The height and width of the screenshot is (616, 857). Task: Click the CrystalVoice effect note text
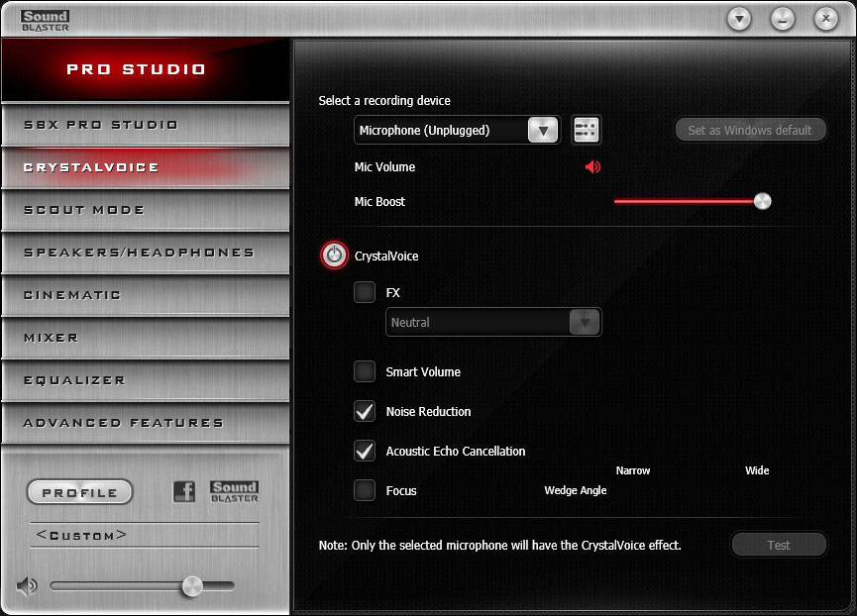pyautogui.click(x=500, y=545)
